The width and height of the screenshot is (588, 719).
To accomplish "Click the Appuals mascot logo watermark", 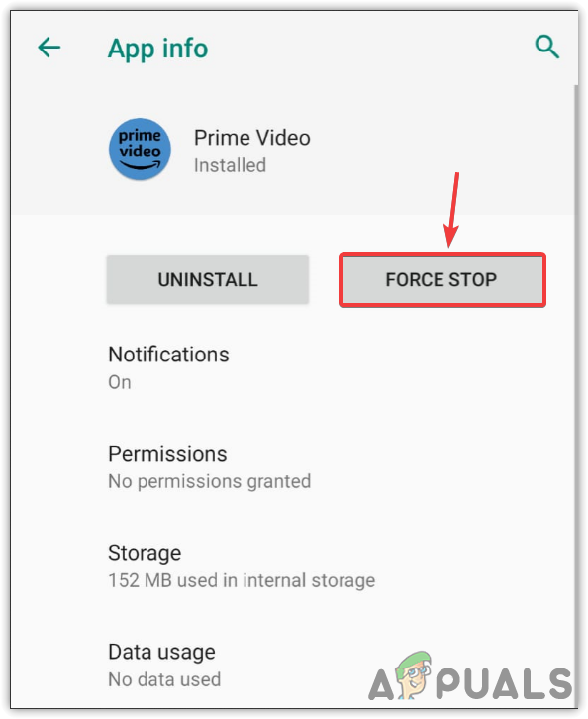I will click(x=413, y=674).
